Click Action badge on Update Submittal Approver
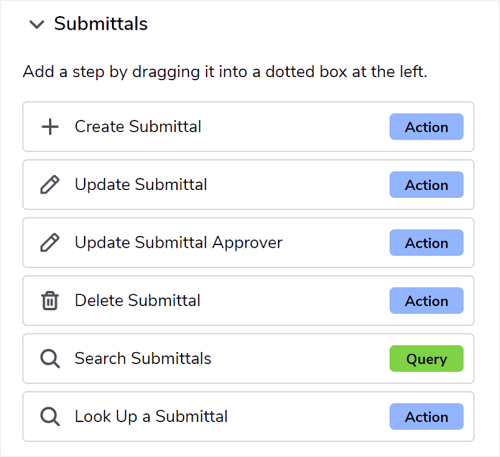Viewport: 500px width, 457px height. click(427, 243)
